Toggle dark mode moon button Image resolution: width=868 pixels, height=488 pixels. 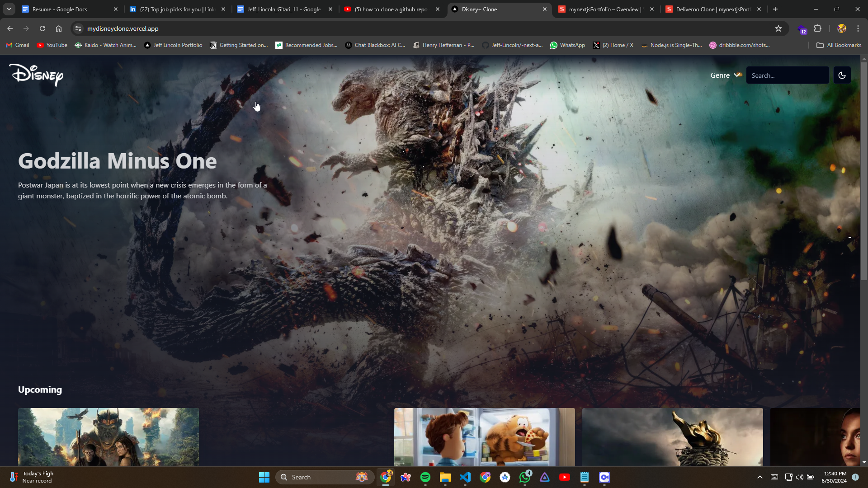point(842,75)
